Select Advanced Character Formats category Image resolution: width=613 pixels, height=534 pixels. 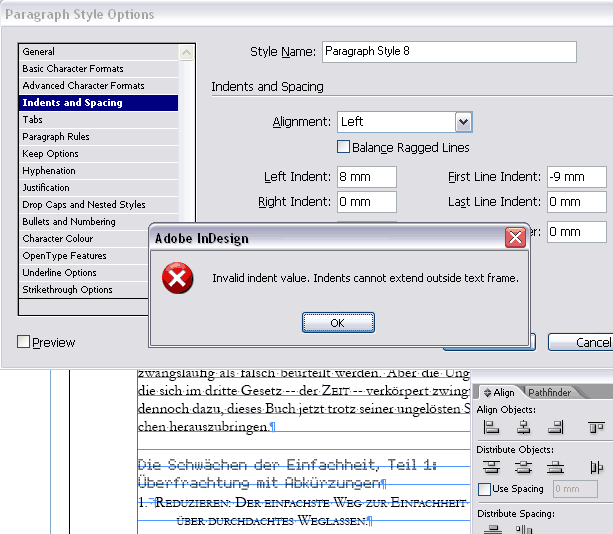tap(99, 86)
